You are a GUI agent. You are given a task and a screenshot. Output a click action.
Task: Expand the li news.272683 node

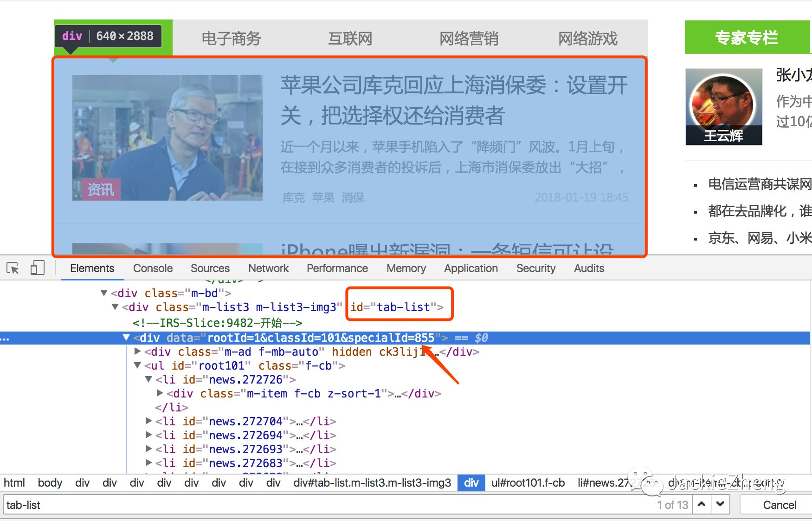(148, 463)
